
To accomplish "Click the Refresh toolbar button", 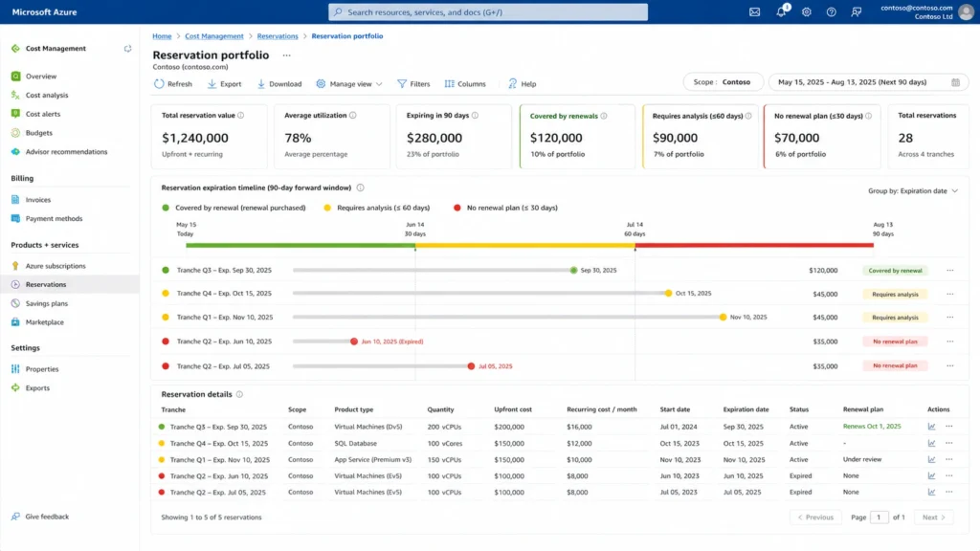I will [173, 84].
